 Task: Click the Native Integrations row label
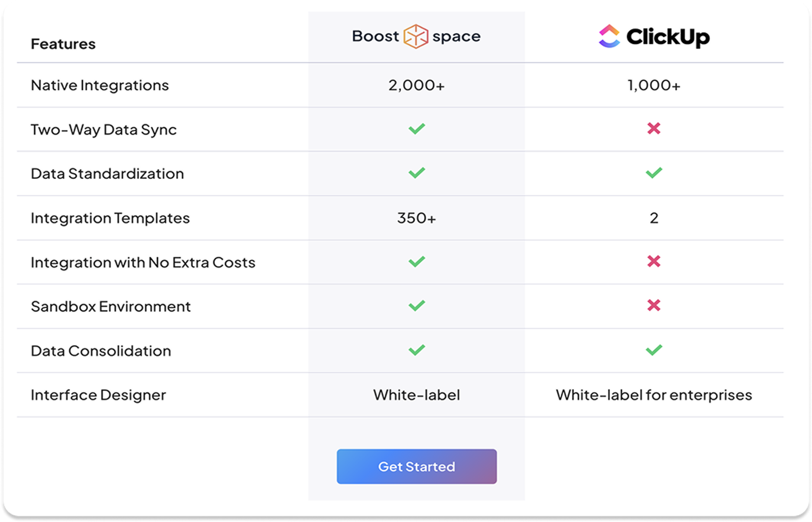point(100,85)
